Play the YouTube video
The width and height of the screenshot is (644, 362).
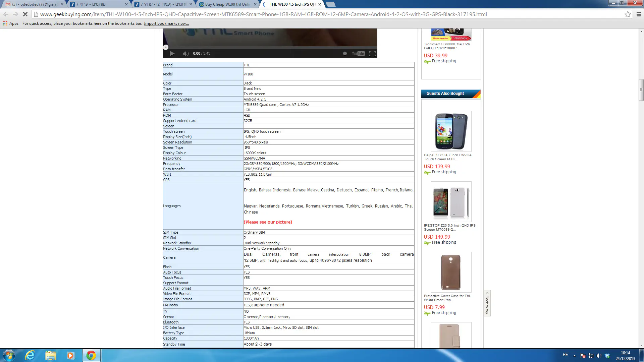click(172, 54)
